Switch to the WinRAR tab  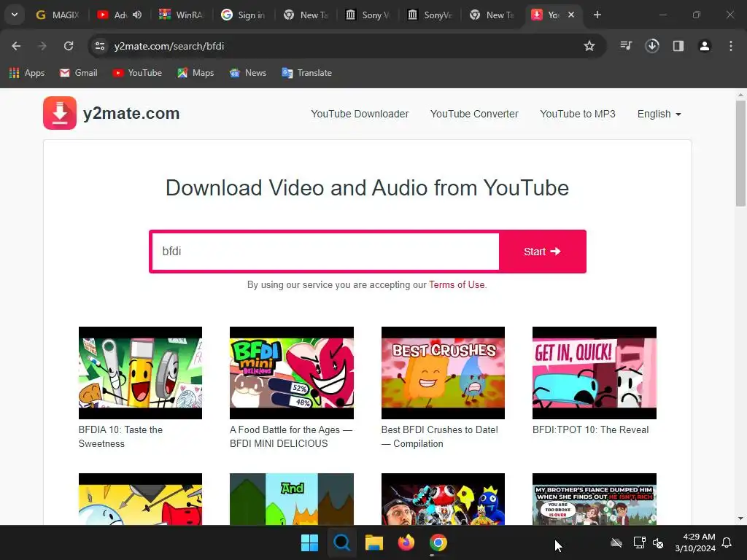182,15
